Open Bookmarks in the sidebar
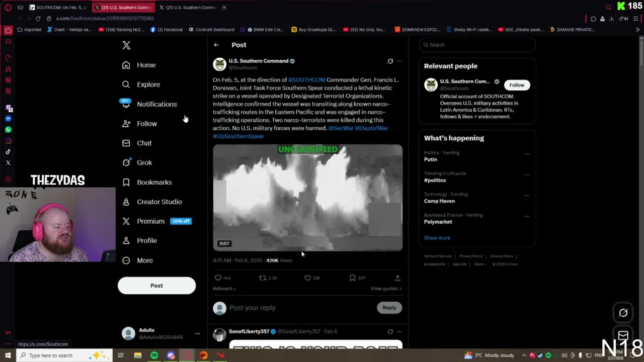The height and width of the screenshot is (362, 644). tap(147, 182)
